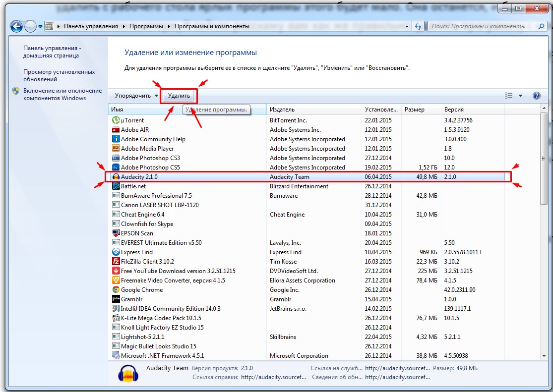Sort by the Установлено column header
Screen dimensions: 553x392
(x=381, y=110)
